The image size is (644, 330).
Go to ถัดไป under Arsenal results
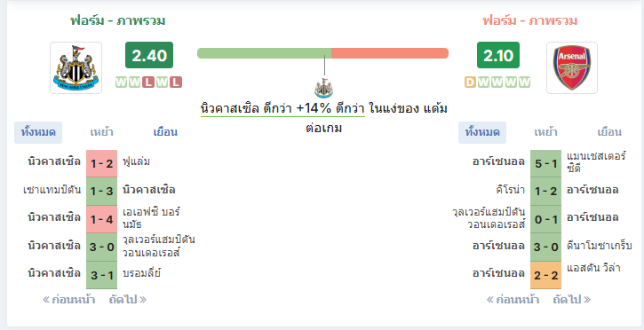[572, 300]
